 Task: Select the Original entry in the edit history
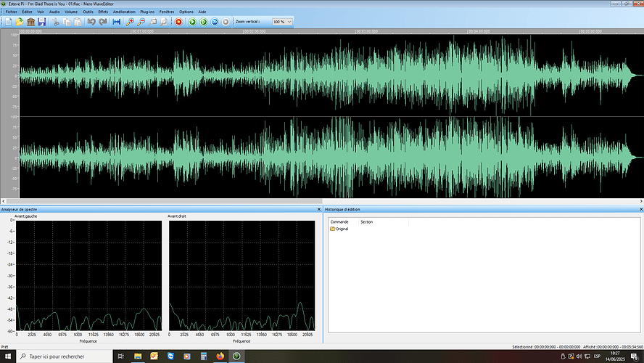coord(339,229)
